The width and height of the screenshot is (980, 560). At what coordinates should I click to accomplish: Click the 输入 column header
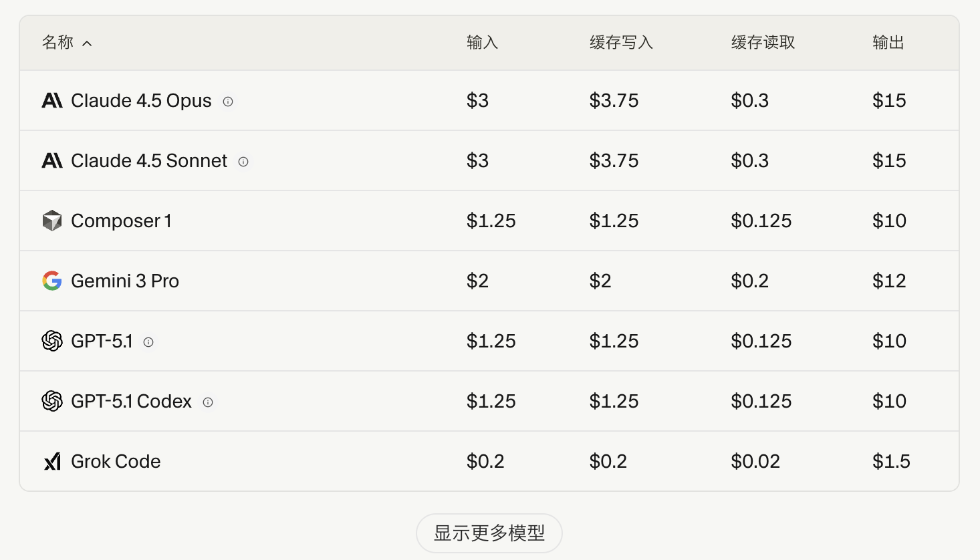[481, 42]
